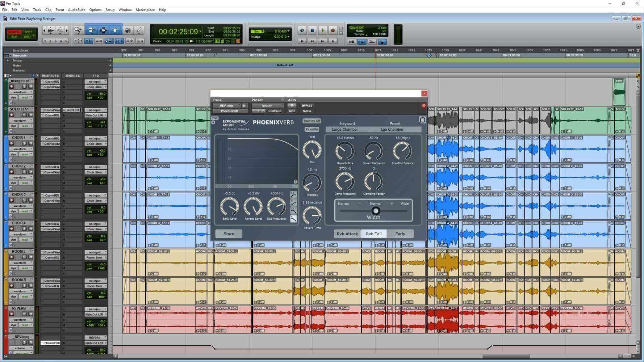
Task: Select bottom filter curve shape icon
Action: (293, 219)
